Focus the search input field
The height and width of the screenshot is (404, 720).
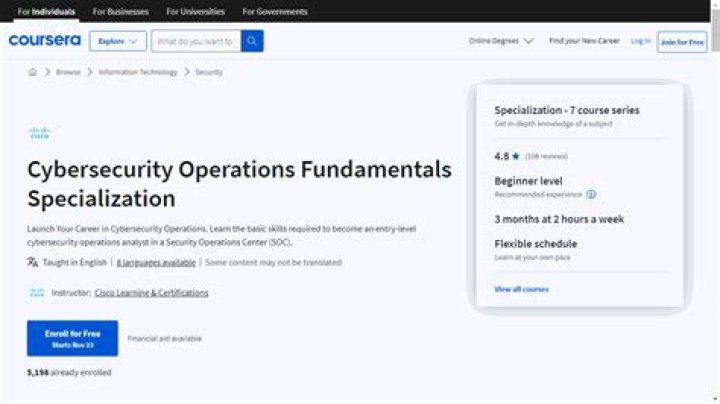196,41
